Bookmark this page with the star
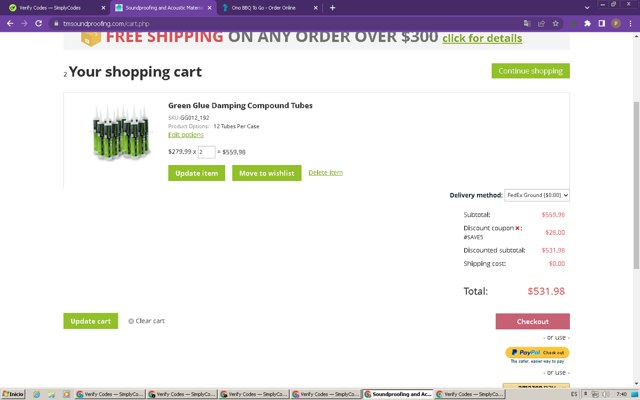Screen dimensions: 640x400 (556, 24)
